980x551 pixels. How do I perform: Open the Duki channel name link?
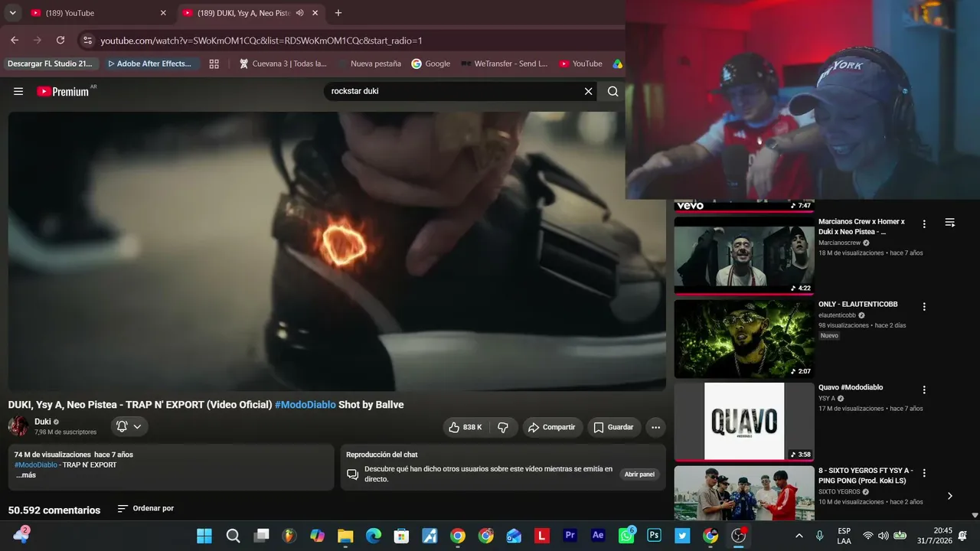pos(43,422)
